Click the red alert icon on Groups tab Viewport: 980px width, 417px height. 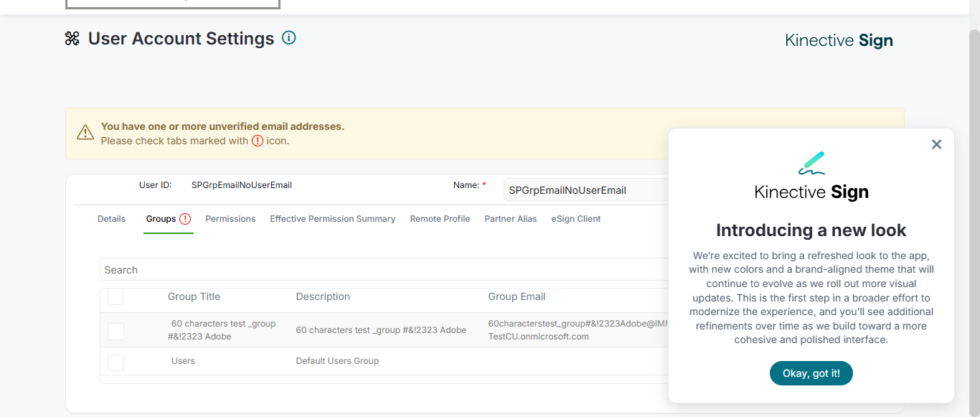185,219
